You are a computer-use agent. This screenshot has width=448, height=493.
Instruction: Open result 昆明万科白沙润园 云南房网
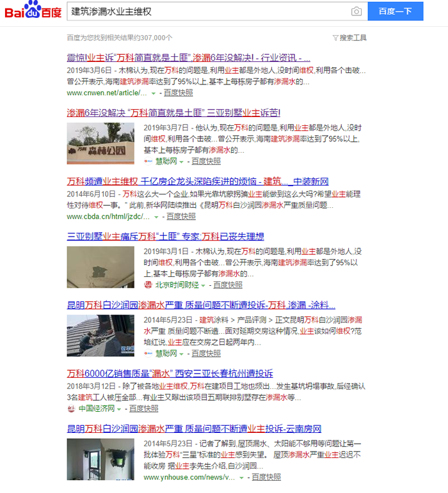tap(194, 428)
